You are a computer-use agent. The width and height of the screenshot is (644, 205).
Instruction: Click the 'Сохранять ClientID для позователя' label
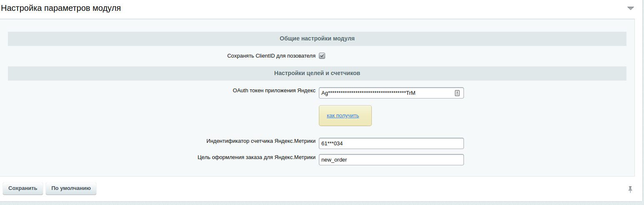point(271,56)
